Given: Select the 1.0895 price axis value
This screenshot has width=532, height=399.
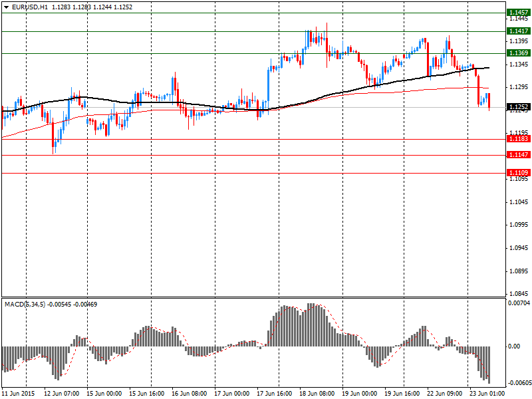Looking at the screenshot, I should coord(519,271).
